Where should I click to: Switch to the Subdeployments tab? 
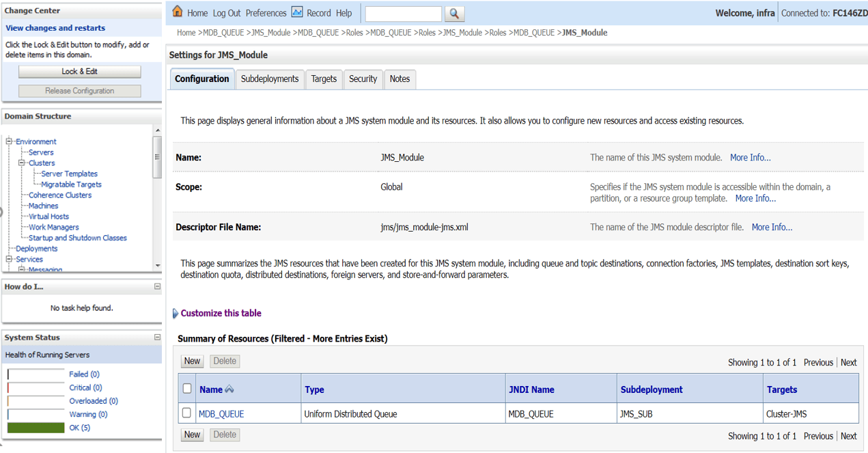point(269,79)
